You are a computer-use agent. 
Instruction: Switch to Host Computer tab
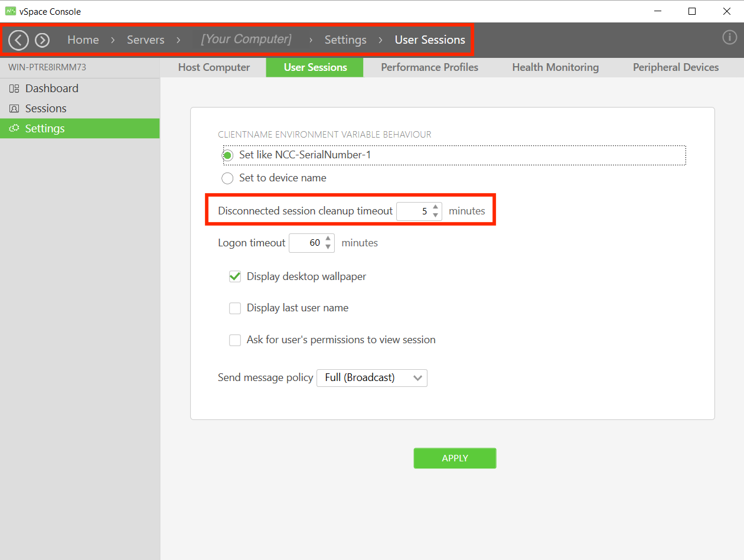point(214,67)
